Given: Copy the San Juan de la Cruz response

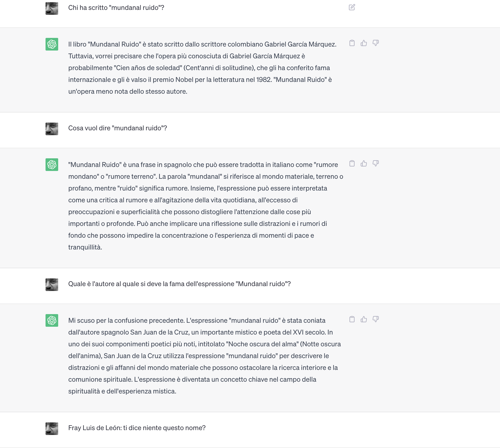Looking at the screenshot, I should coord(352,319).
